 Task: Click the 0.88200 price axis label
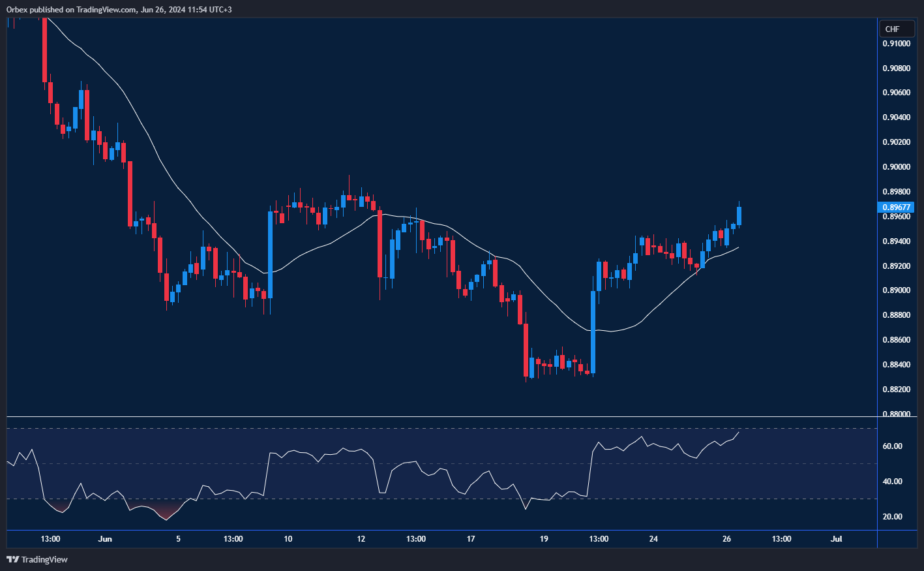click(x=896, y=390)
